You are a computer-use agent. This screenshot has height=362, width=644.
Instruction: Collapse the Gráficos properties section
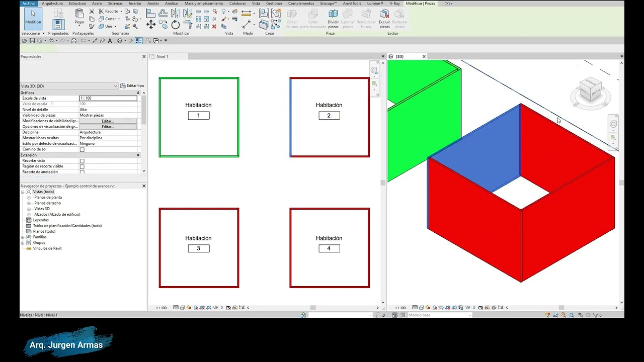point(138,93)
